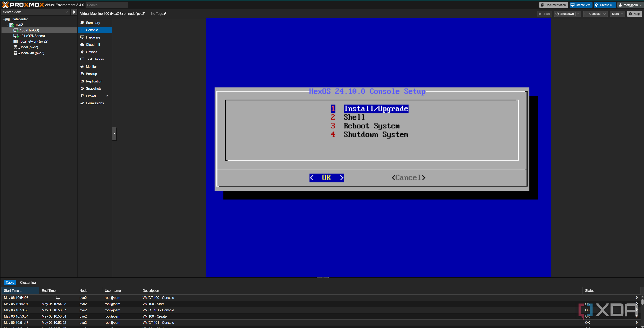644x328 pixels.
Task: Open the Backup section
Action: 95,74
